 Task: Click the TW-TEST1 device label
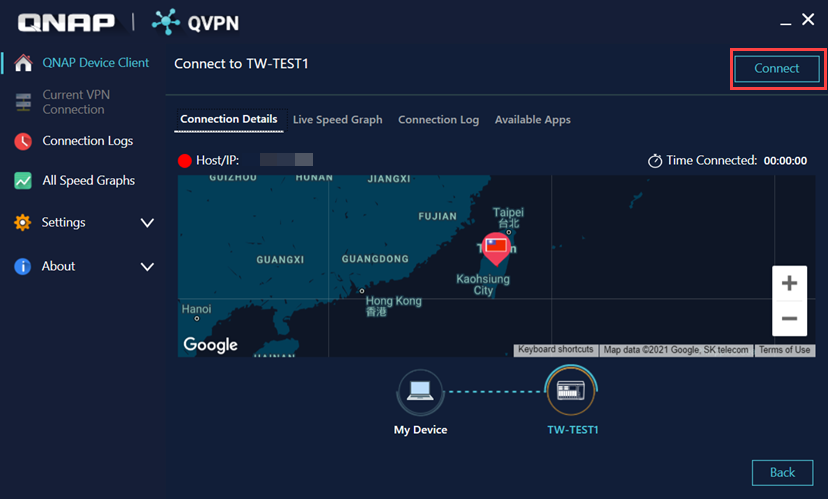click(573, 430)
